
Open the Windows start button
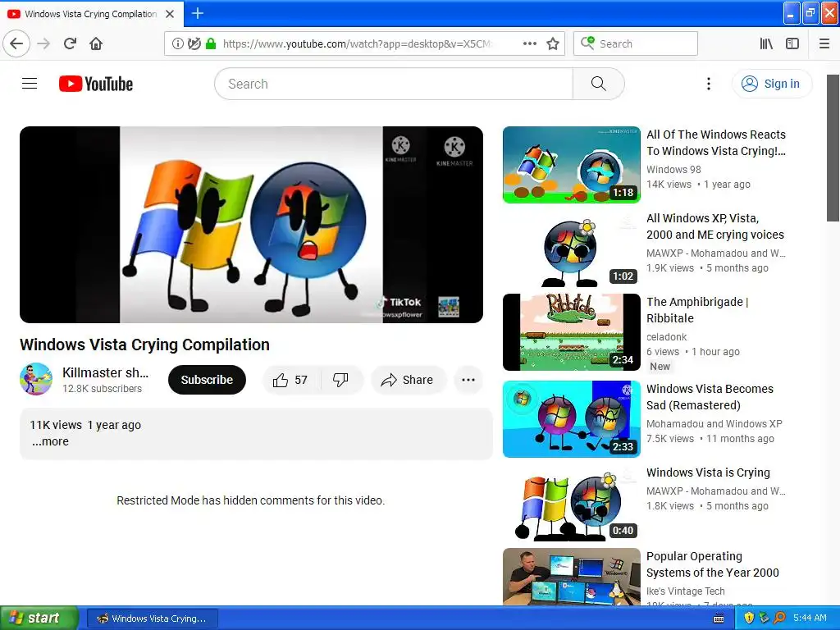[x=39, y=618]
